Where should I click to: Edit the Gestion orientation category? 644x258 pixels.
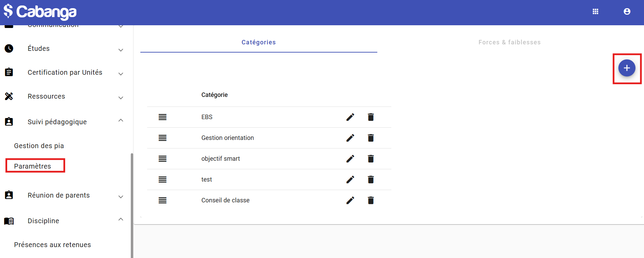tap(350, 138)
